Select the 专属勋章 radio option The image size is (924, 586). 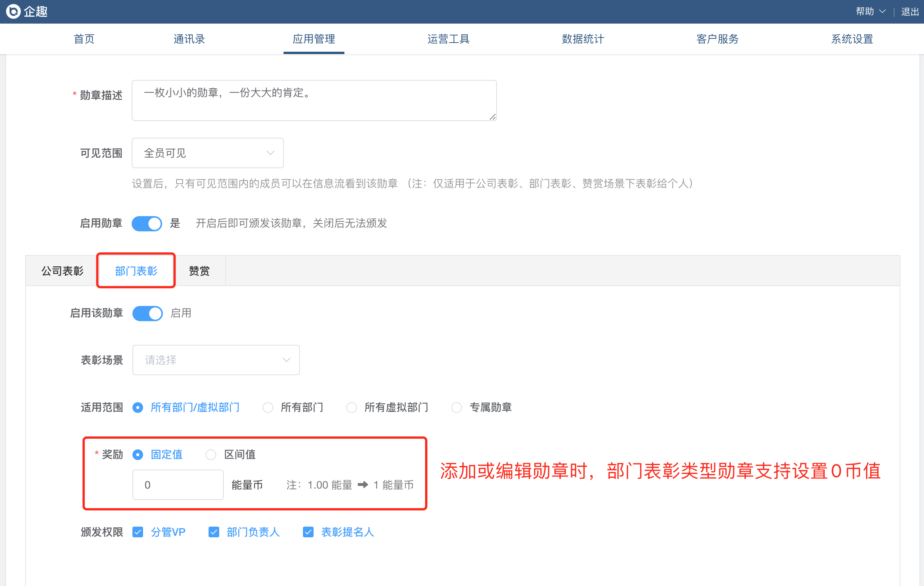(x=457, y=407)
